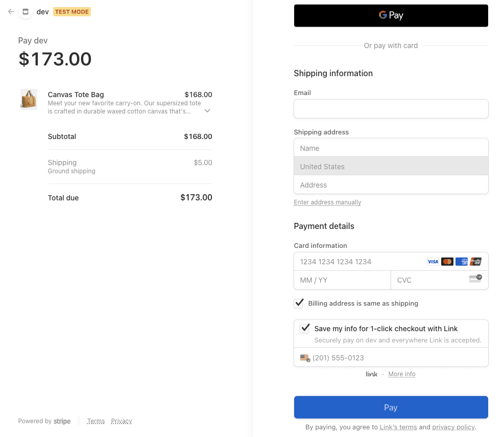Screen dimensions: 504x437
Task: Click the Enter address manually link
Action: pos(327,202)
